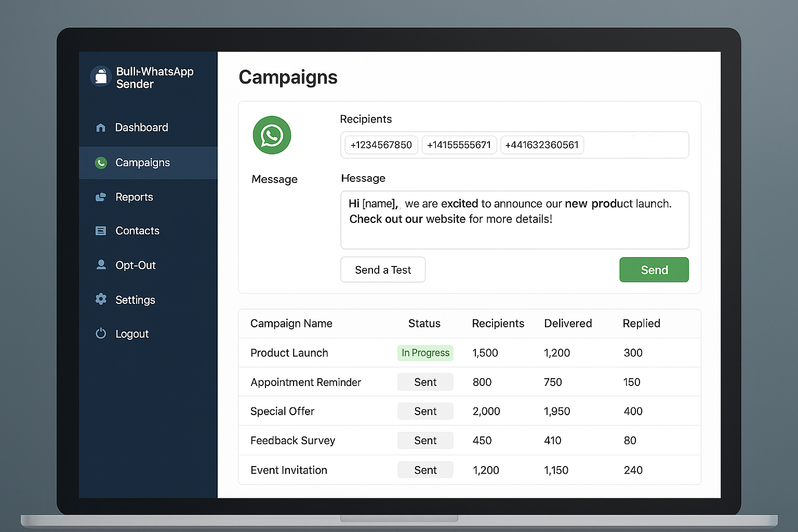The height and width of the screenshot is (532, 798).
Task: Select Campaigns in the sidebar
Action: [x=148, y=163]
